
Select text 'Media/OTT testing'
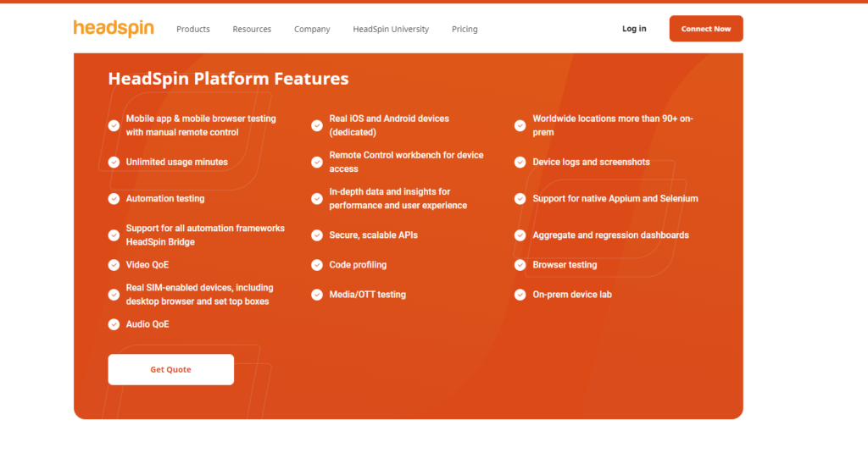tap(368, 295)
